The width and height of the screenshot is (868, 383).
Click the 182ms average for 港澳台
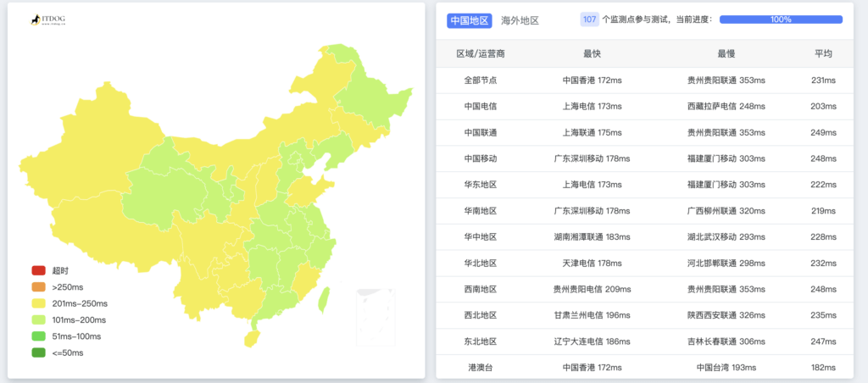[x=823, y=368]
